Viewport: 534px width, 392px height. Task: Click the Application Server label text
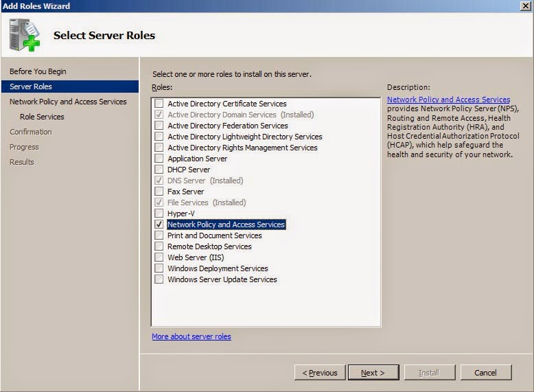click(197, 159)
